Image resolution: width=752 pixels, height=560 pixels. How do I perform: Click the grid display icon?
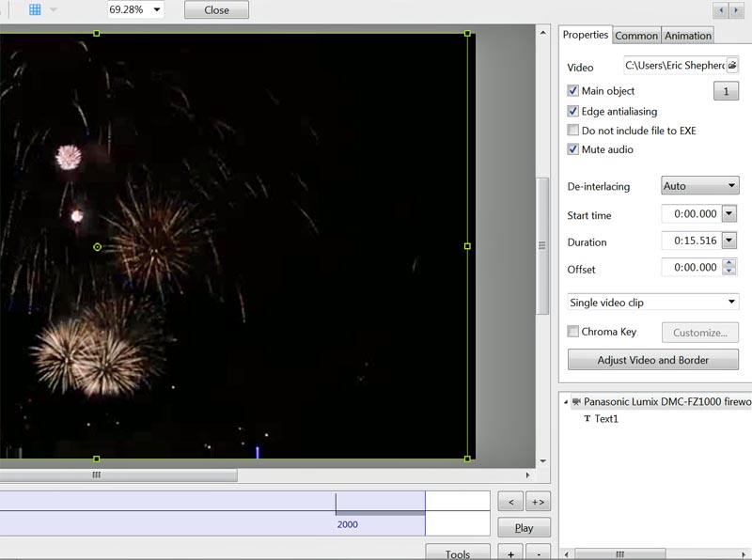pos(35,9)
